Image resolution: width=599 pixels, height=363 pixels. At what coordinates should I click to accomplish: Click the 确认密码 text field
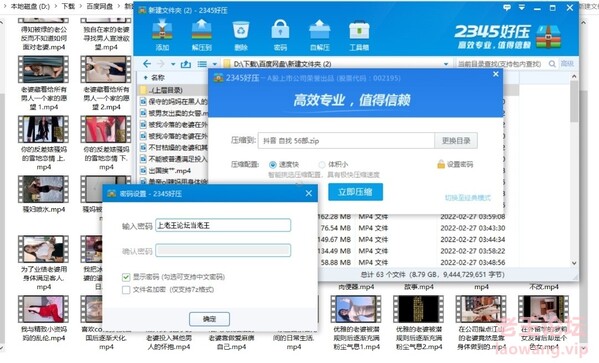pyautogui.click(x=223, y=251)
